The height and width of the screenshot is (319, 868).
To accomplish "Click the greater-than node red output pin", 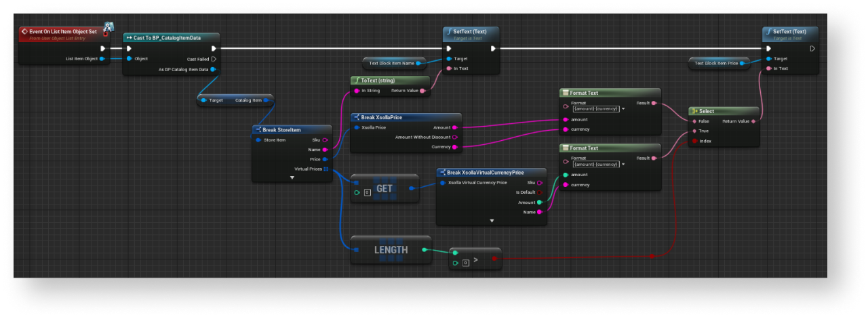I will (494, 258).
